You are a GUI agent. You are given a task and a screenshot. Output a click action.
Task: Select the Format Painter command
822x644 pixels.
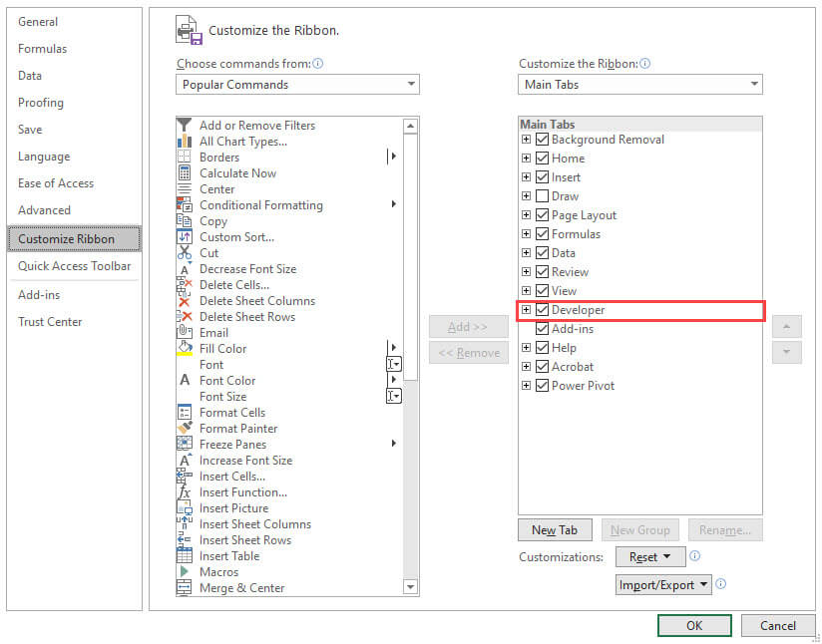pos(233,428)
